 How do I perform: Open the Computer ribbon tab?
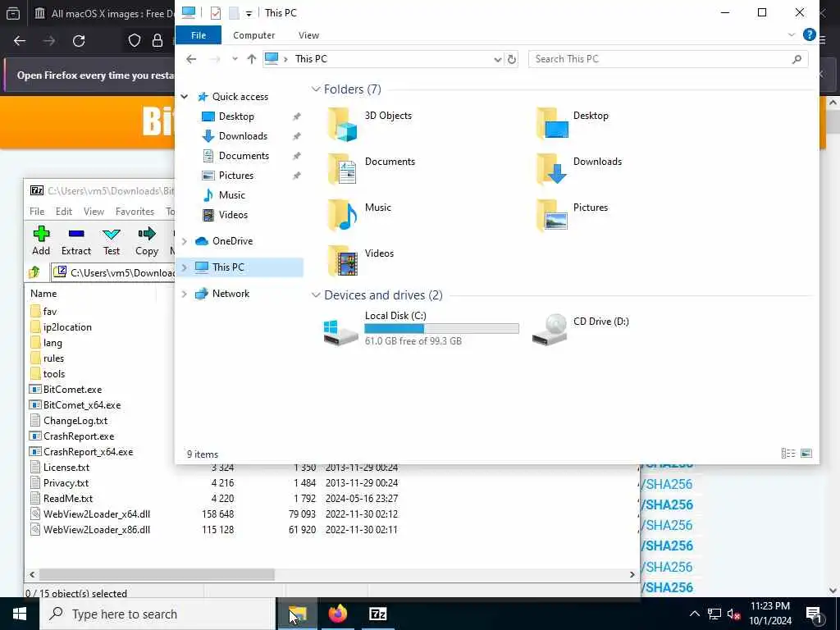254,34
